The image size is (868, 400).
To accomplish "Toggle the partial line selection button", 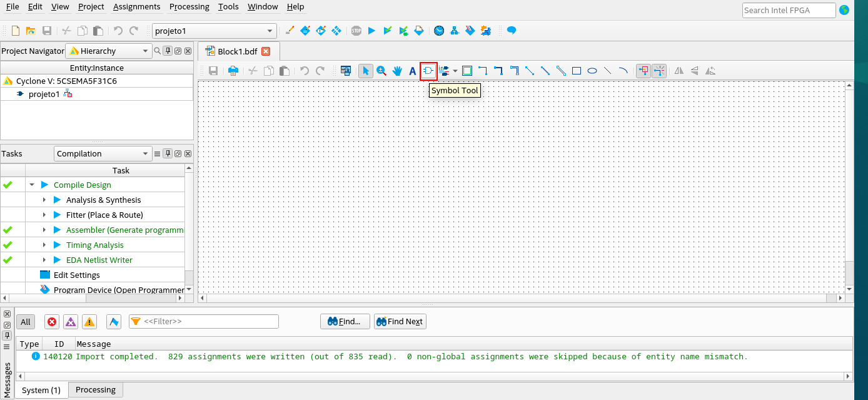I will point(659,71).
